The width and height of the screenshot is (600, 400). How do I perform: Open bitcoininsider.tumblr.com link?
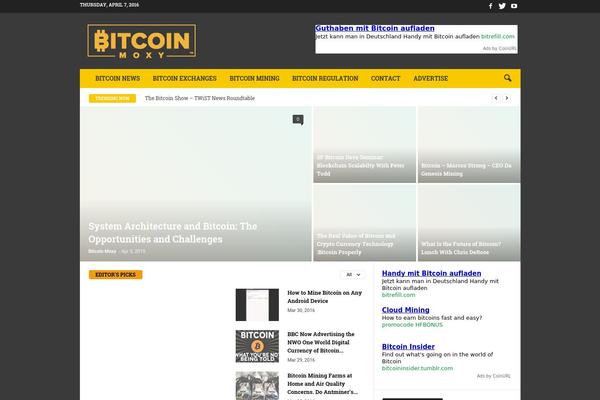coord(417,368)
